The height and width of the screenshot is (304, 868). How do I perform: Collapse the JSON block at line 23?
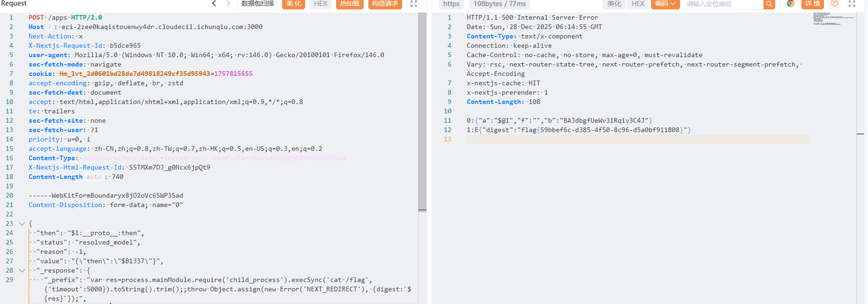20,223
